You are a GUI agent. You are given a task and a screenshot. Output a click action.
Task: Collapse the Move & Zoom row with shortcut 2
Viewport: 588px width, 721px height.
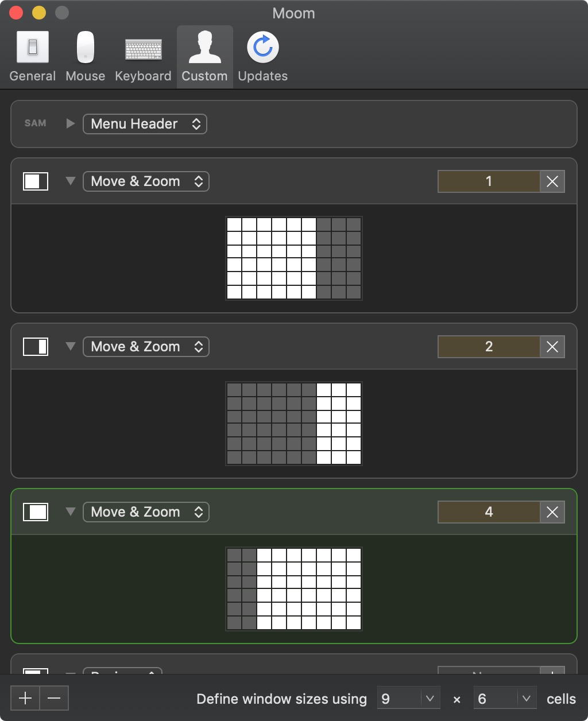tap(71, 347)
